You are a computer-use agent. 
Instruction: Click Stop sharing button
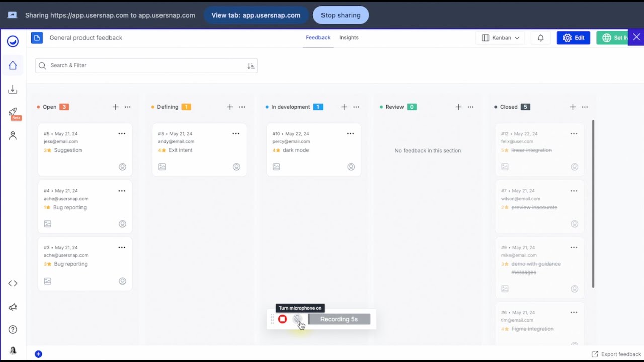click(x=341, y=15)
